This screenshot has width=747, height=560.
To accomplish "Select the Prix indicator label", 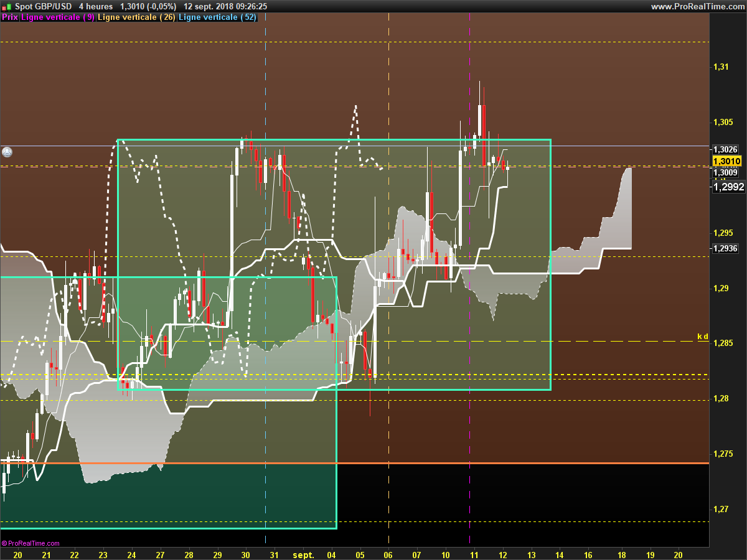I will click(x=10, y=17).
